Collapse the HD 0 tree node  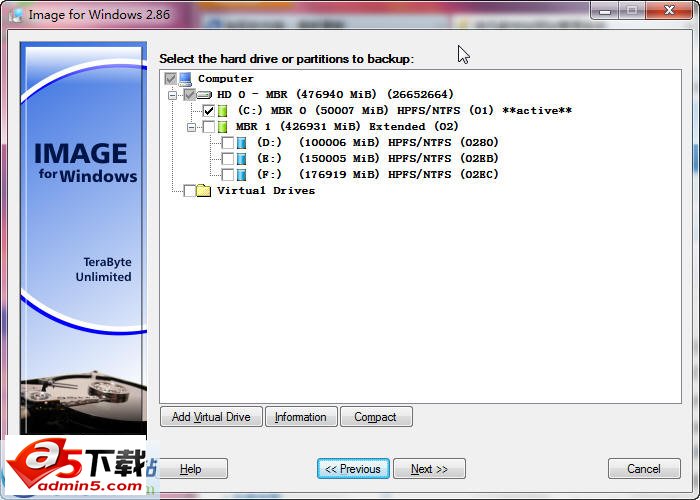[172, 95]
